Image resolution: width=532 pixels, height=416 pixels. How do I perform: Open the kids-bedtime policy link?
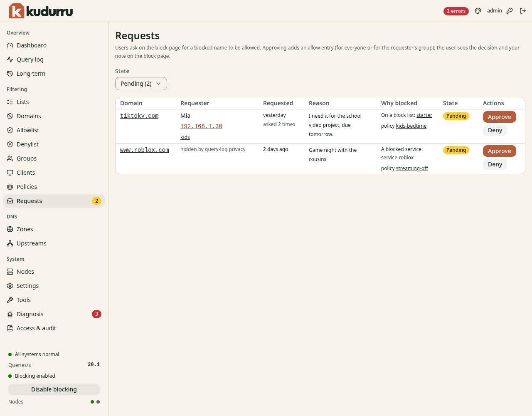point(411,126)
